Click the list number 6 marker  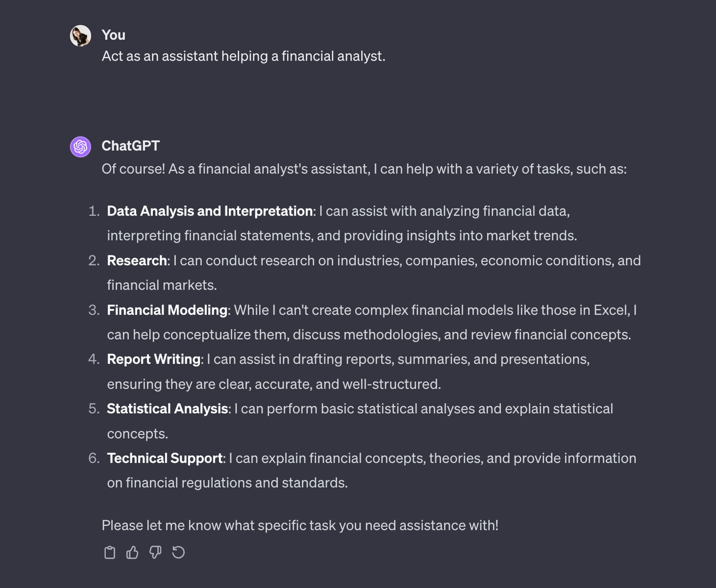(x=93, y=458)
